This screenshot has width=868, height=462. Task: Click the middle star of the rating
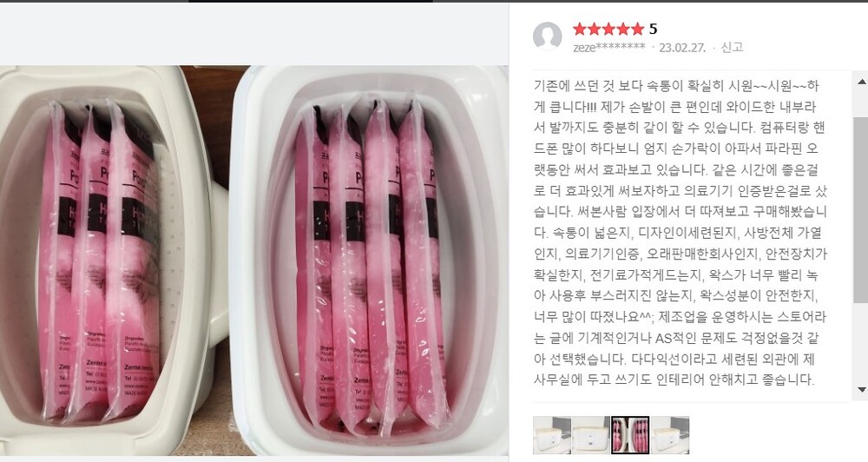[608, 29]
